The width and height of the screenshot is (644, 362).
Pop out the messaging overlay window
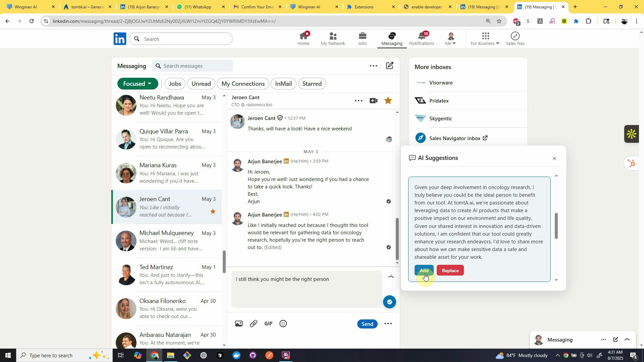coord(615,340)
